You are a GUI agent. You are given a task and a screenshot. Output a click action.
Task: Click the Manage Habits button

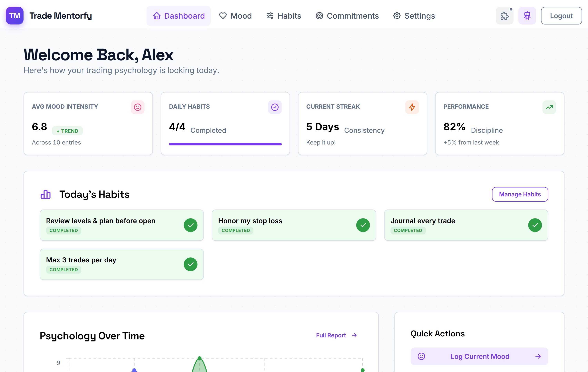coord(520,194)
